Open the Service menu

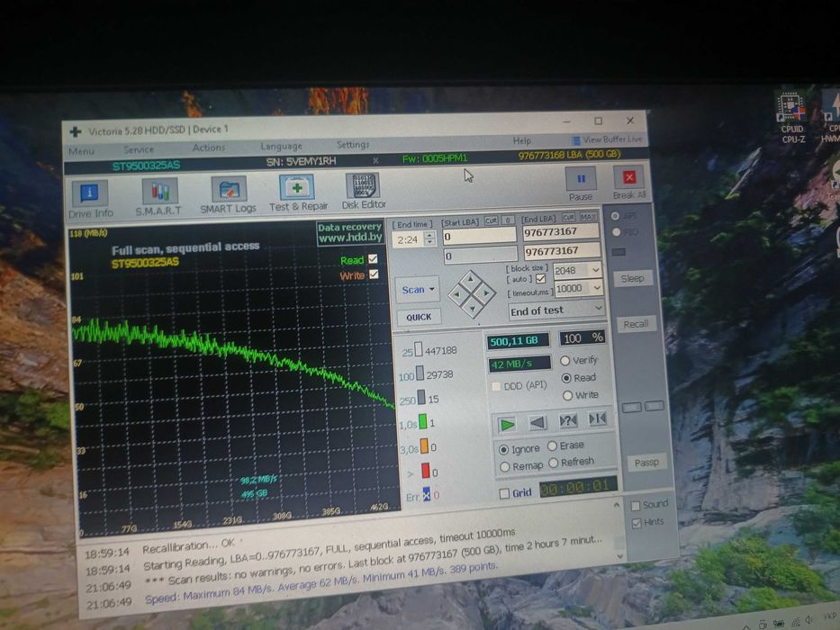pos(139,149)
